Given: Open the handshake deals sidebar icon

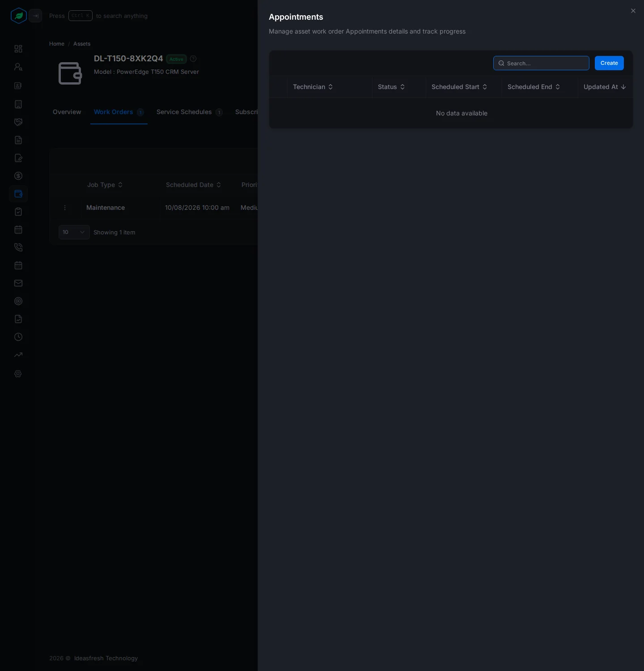Looking at the screenshot, I should [18, 122].
